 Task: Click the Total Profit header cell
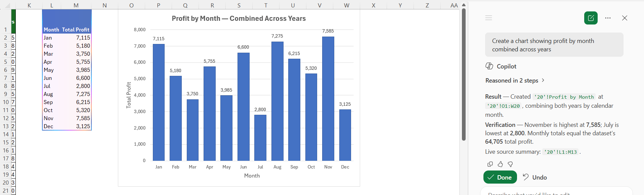(76, 30)
